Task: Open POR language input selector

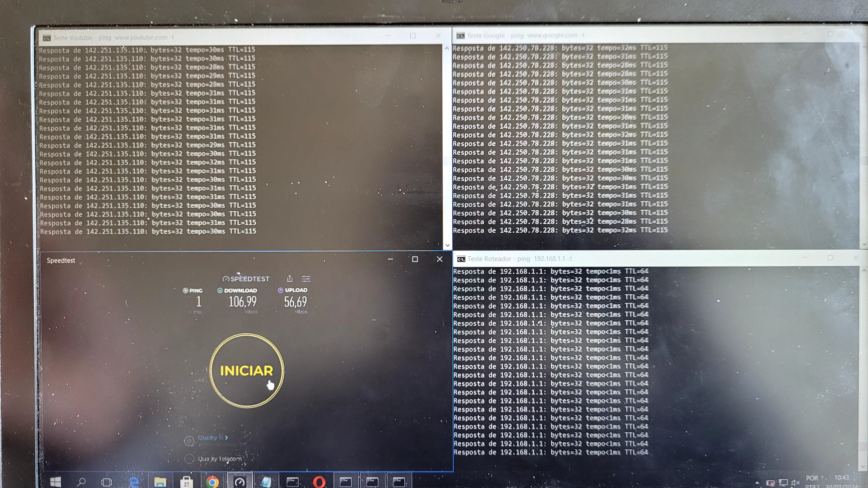Action: point(812,478)
